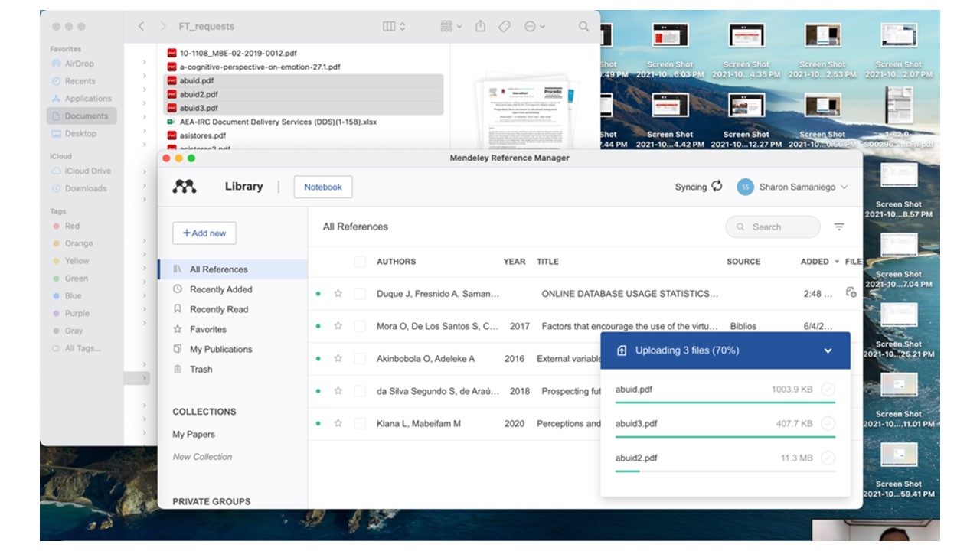Toggle the select-all checkbox in header
The width and height of the screenshot is (980, 551).
click(x=360, y=262)
